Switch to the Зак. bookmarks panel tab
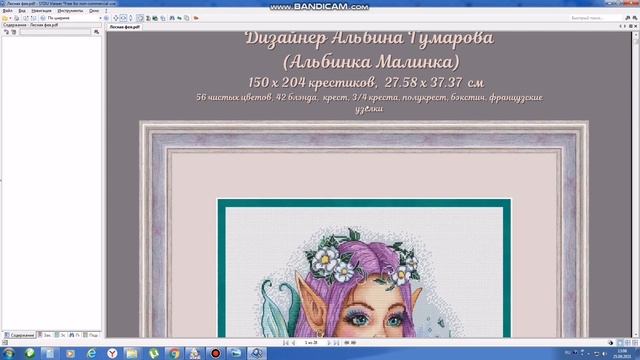Viewport: 640px width, 360px height. click(x=44, y=335)
